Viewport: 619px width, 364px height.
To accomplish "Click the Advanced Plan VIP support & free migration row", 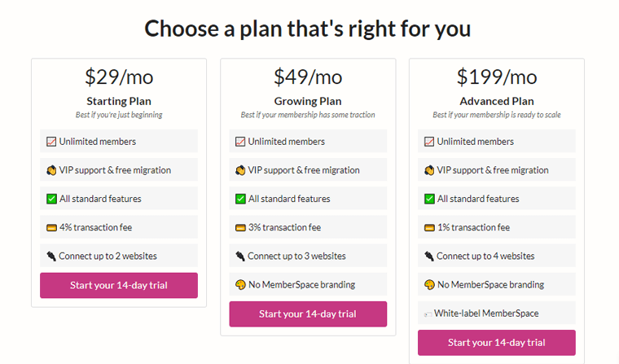I will [497, 169].
